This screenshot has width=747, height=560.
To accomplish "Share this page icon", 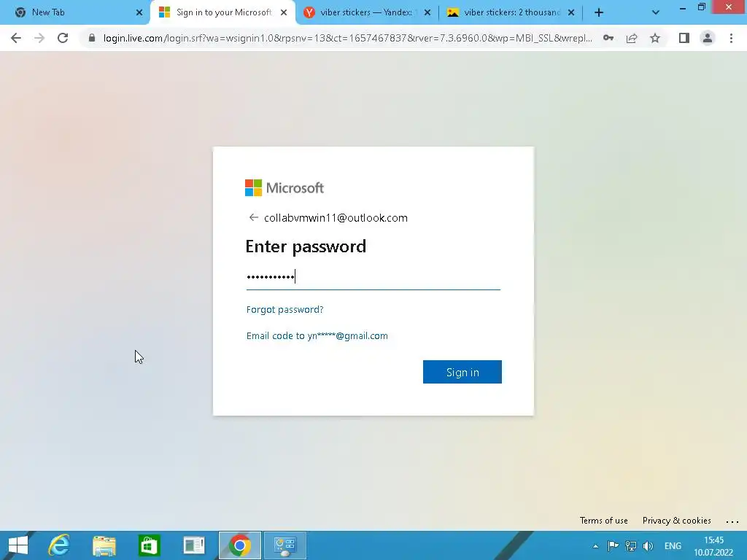I will click(x=632, y=38).
